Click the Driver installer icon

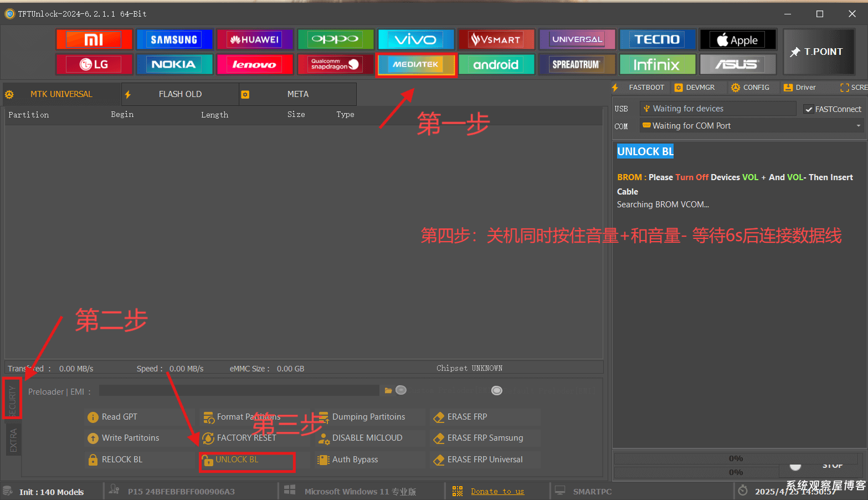pos(789,87)
